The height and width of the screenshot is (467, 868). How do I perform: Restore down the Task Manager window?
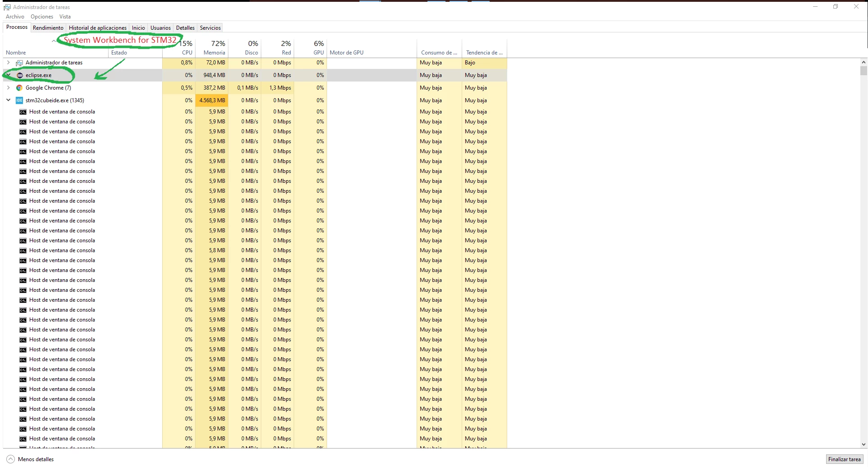pyautogui.click(x=836, y=7)
